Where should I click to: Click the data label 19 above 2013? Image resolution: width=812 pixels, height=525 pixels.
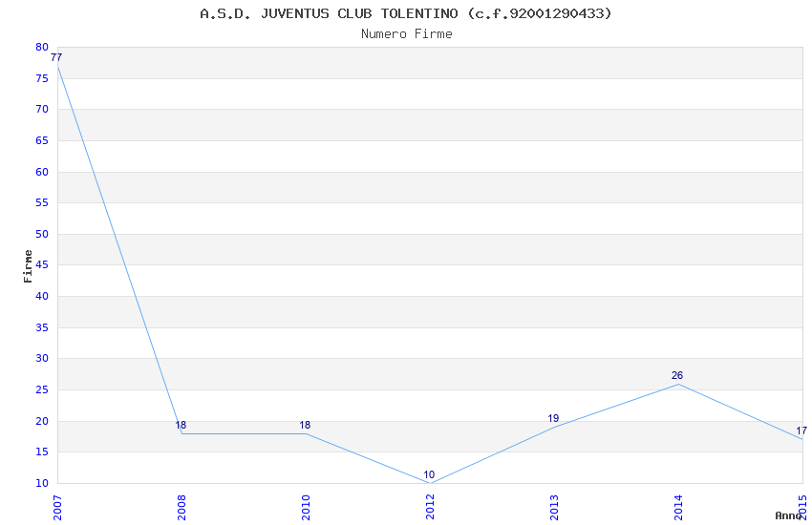[x=553, y=418]
